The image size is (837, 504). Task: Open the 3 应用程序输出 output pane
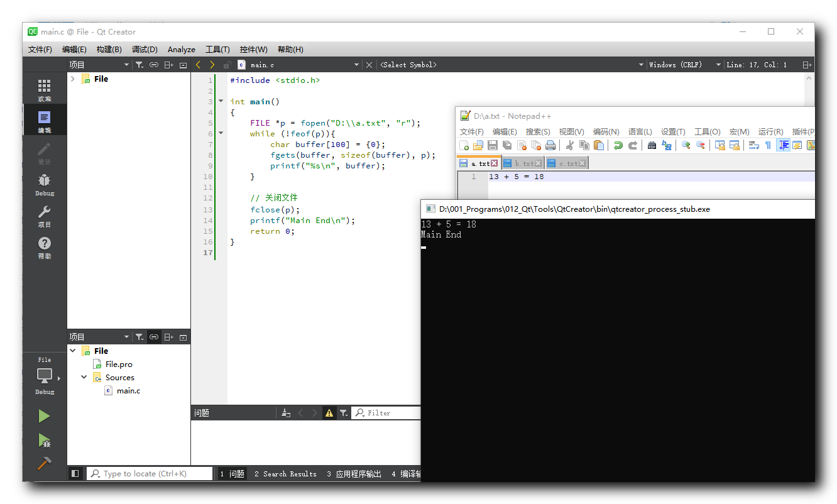[x=354, y=474]
